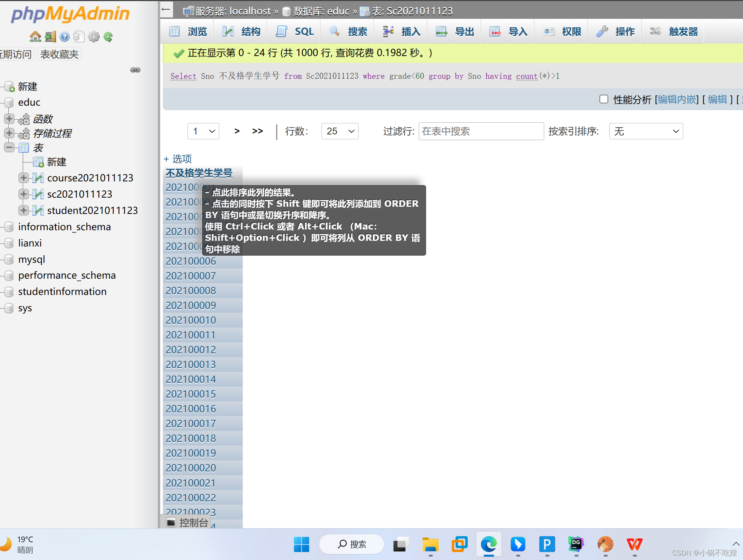The height and width of the screenshot is (560, 743).
Task: Refresh the navigation panel
Action: [x=109, y=36]
